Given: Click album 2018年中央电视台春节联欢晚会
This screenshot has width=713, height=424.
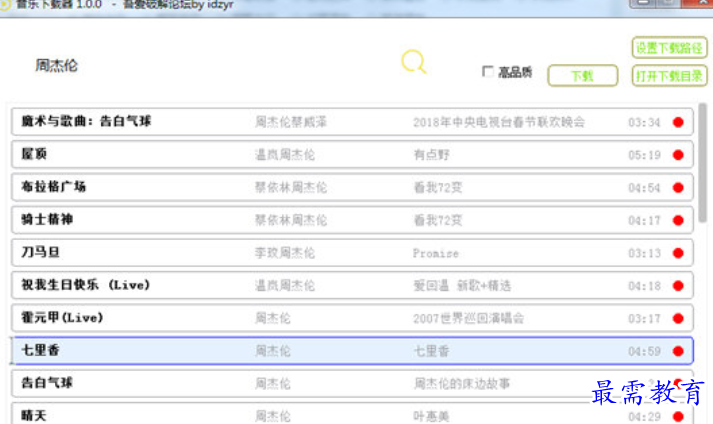Looking at the screenshot, I should pos(499,122).
